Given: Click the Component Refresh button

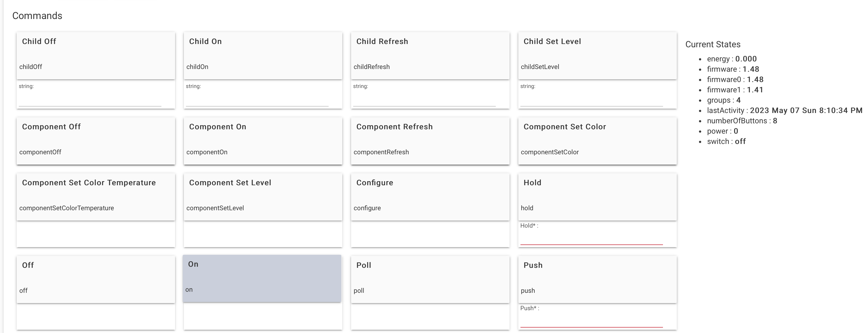Looking at the screenshot, I should (x=430, y=141).
